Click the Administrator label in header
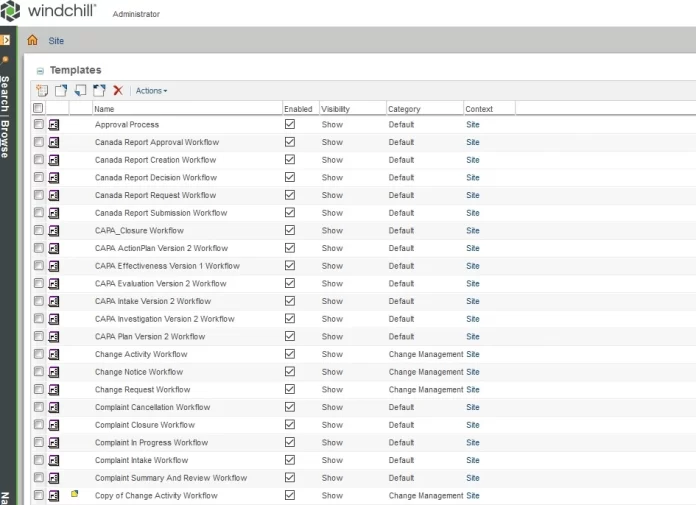 point(136,14)
